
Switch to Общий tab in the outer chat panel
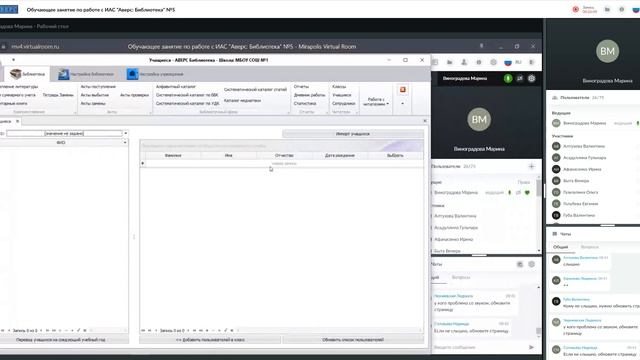point(560,247)
